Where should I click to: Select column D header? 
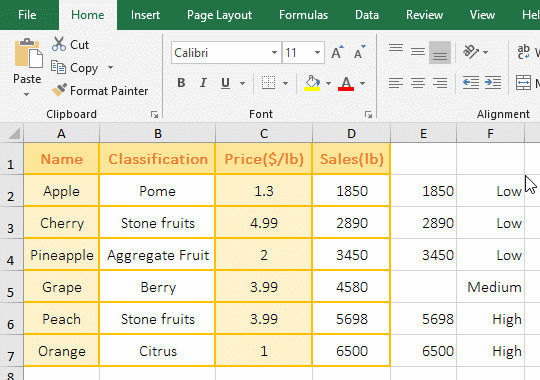(351, 133)
